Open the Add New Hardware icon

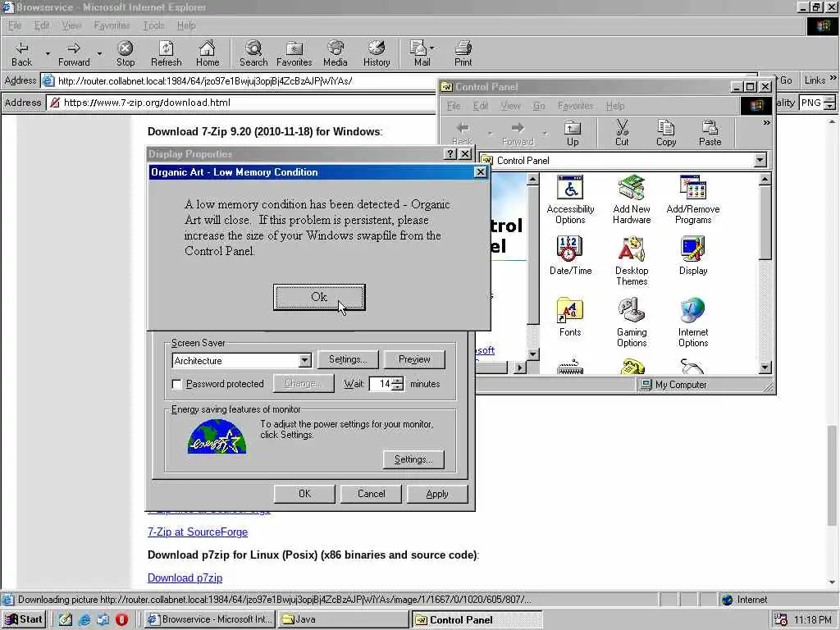click(632, 199)
